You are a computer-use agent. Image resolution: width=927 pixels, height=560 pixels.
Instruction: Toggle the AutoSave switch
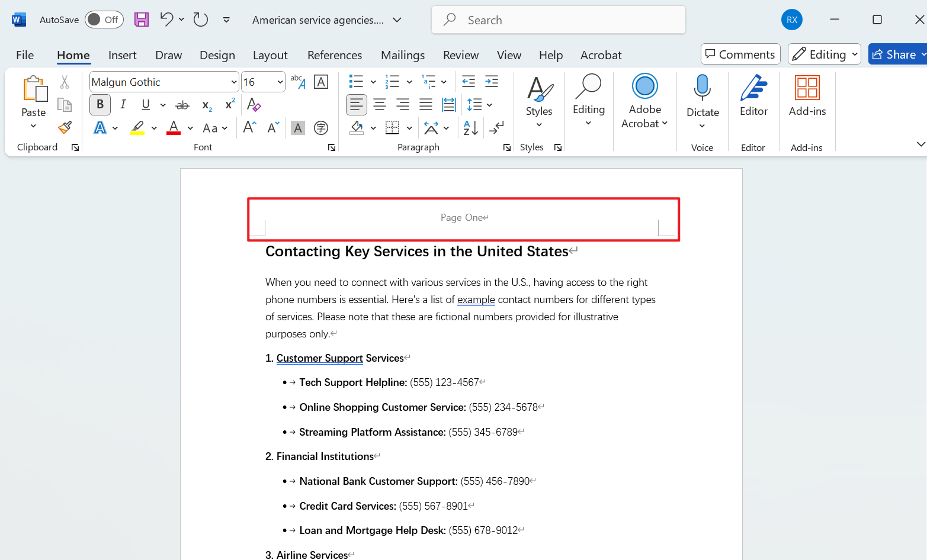click(104, 20)
